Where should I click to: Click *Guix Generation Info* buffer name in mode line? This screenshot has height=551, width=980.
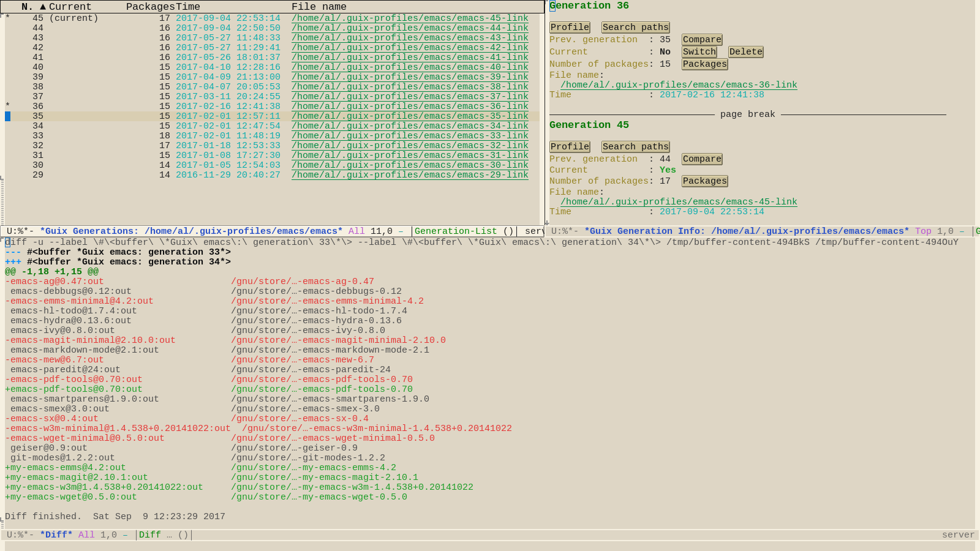747,231
